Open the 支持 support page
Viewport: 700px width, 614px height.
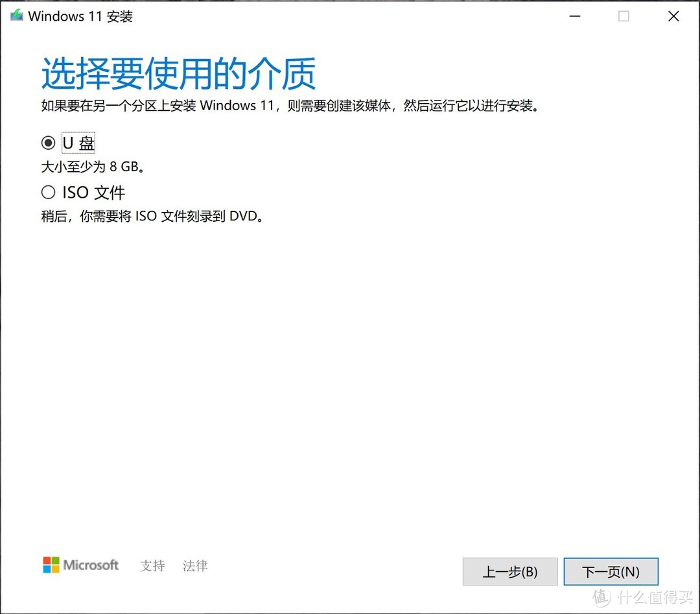[x=152, y=565]
